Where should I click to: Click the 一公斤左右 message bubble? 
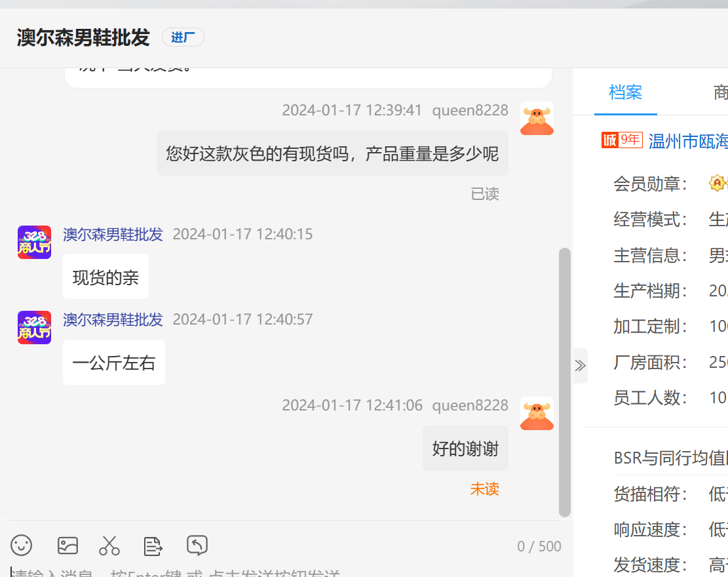click(114, 363)
